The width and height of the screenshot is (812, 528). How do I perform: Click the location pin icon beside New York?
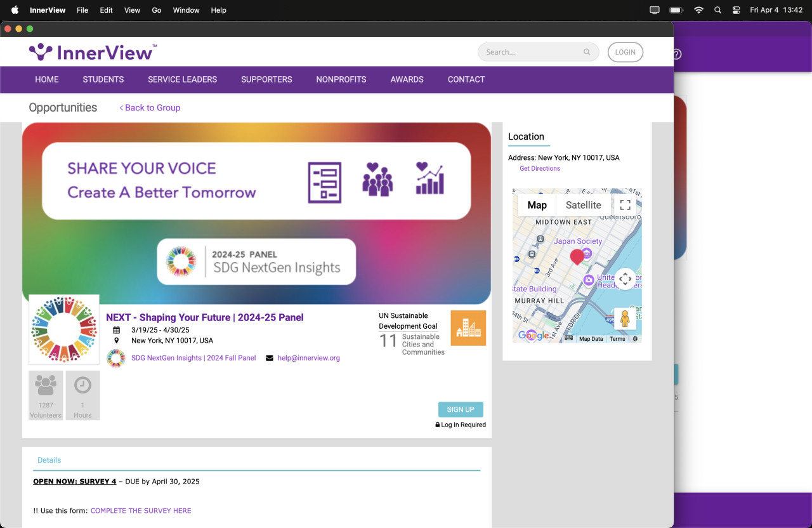pyautogui.click(x=116, y=341)
